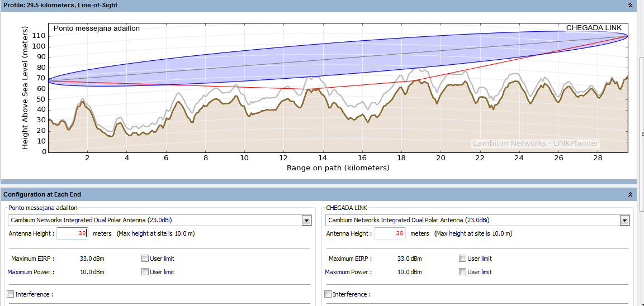
Task: Open CHEGADA LINK antenna dropdown
Action: tap(624, 220)
